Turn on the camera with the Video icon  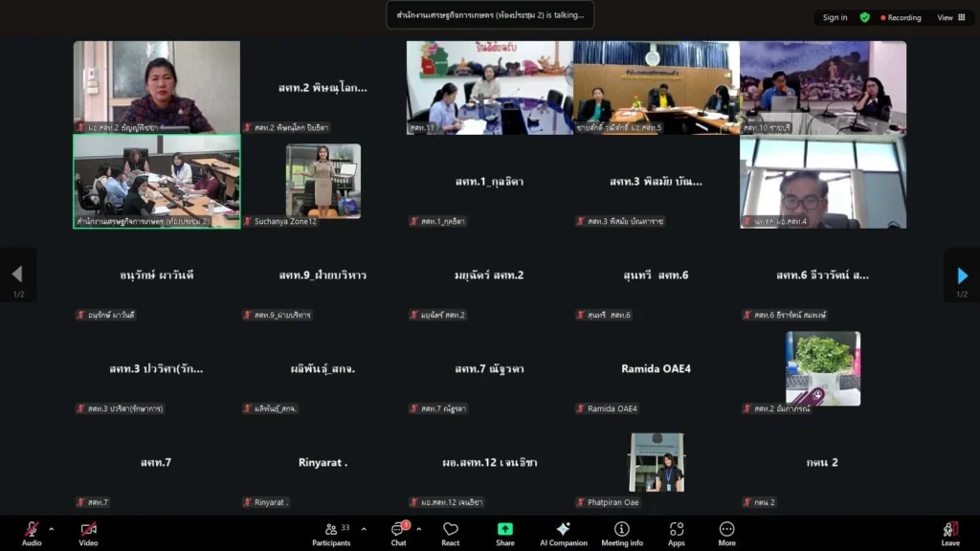tap(88, 530)
